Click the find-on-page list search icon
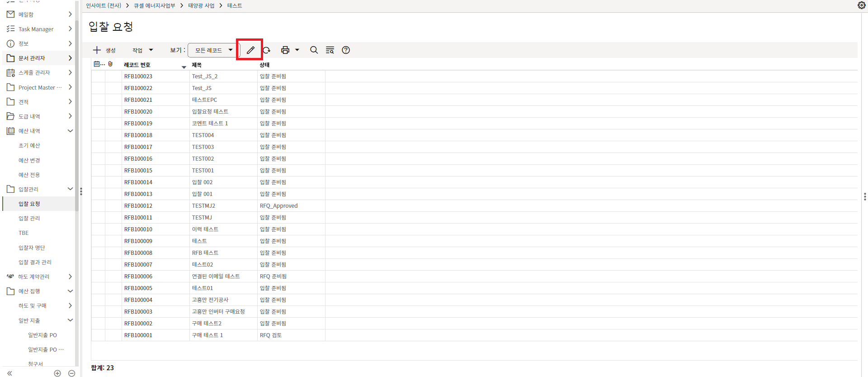This screenshot has width=868, height=377. (x=330, y=50)
